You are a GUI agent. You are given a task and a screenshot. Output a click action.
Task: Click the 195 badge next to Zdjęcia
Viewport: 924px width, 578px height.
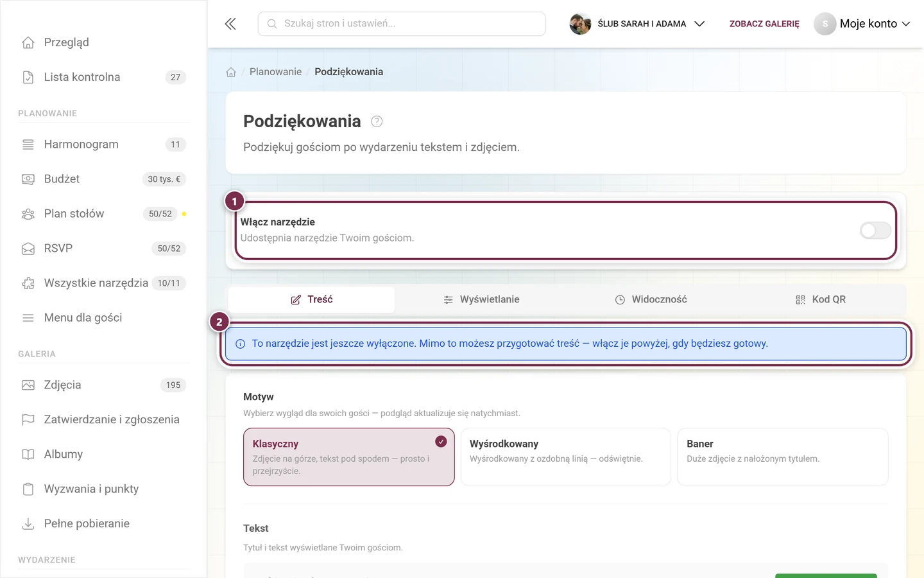(173, 385)
